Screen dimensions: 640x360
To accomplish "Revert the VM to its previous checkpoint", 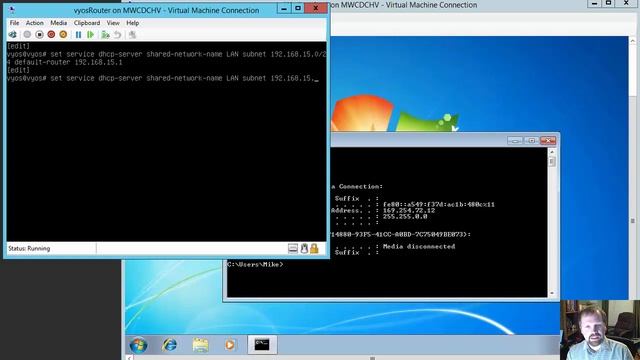I will point(118,35).
